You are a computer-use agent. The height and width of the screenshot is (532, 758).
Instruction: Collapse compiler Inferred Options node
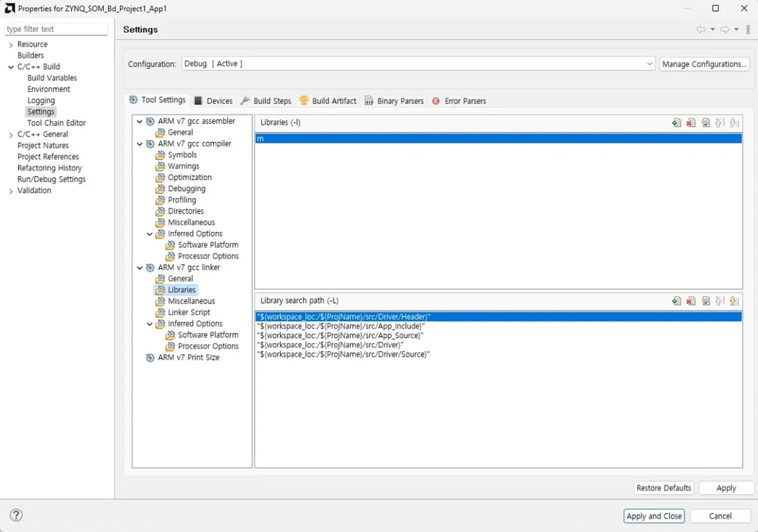point(150,234)
